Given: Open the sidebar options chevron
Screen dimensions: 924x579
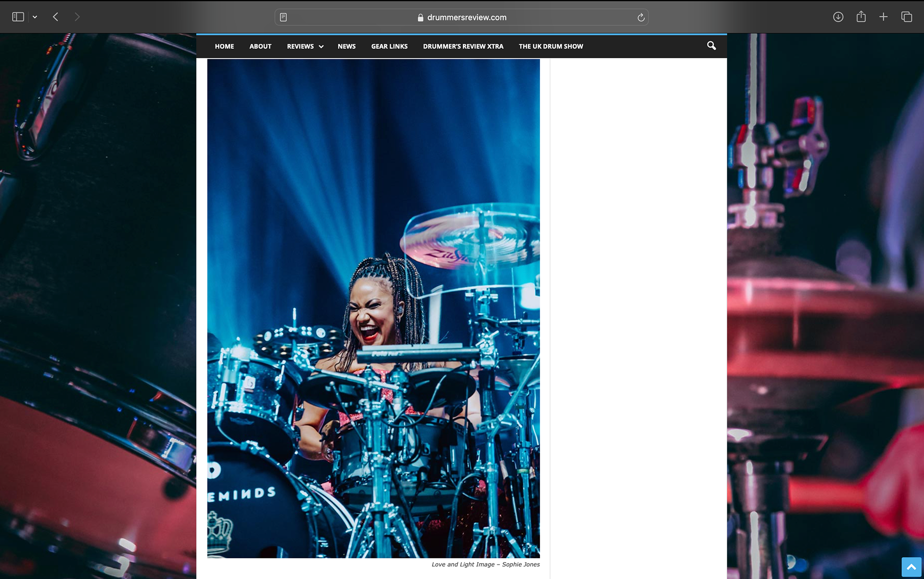Looking at the screenshot, I should click(34, 16).
